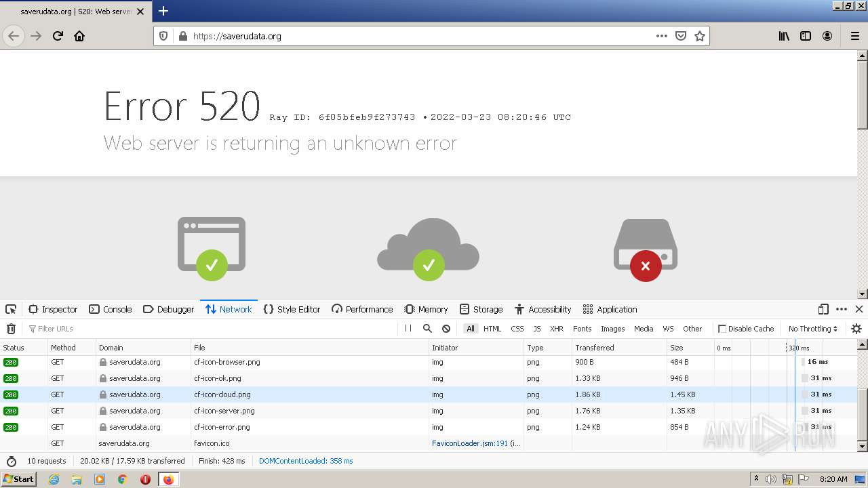Switch to the Performance tab

coord(362,309)
